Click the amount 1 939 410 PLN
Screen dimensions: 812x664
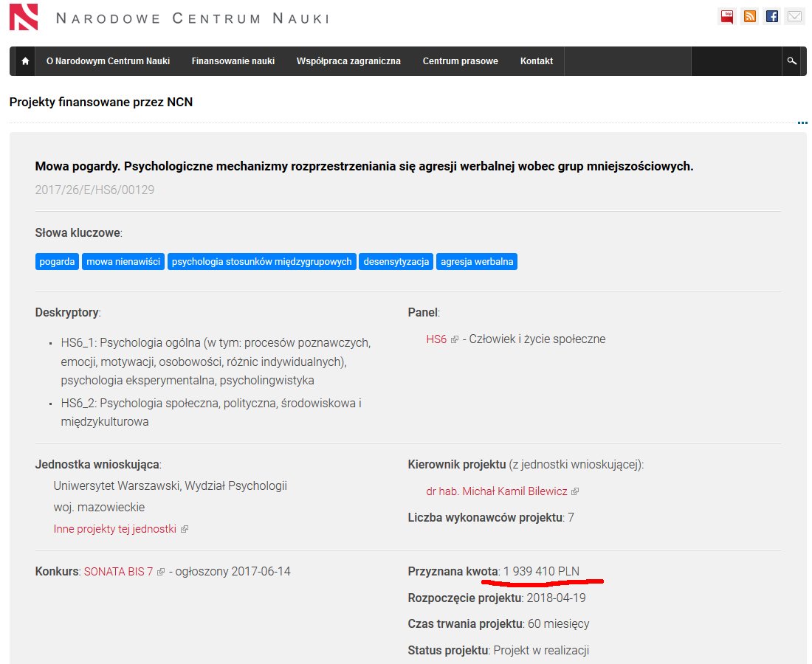[x=541, y=571]
